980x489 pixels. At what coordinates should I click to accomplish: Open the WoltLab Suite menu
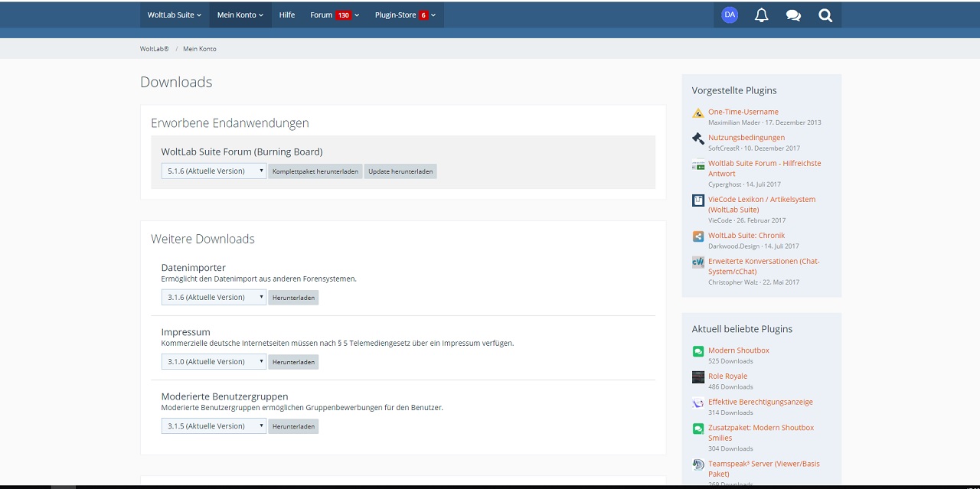(x=175, y=15)
